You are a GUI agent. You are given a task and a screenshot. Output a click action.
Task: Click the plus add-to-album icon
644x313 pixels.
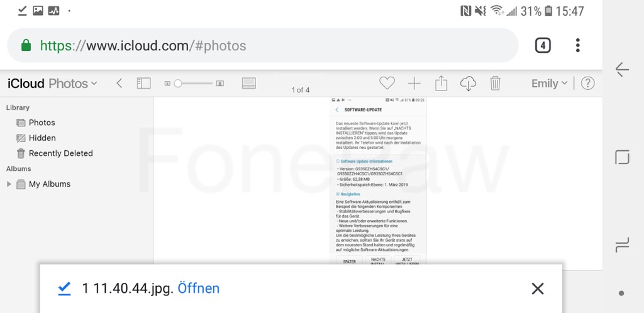pos(414,84)
